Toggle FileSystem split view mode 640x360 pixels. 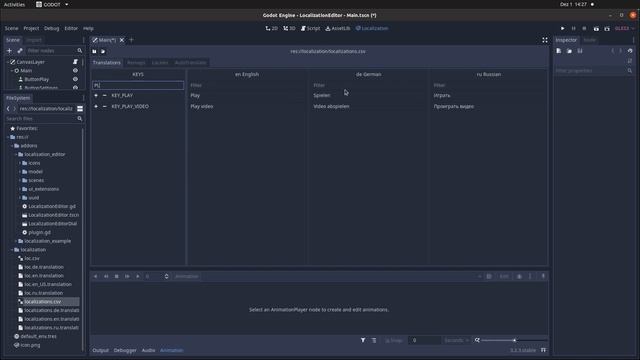80,109
